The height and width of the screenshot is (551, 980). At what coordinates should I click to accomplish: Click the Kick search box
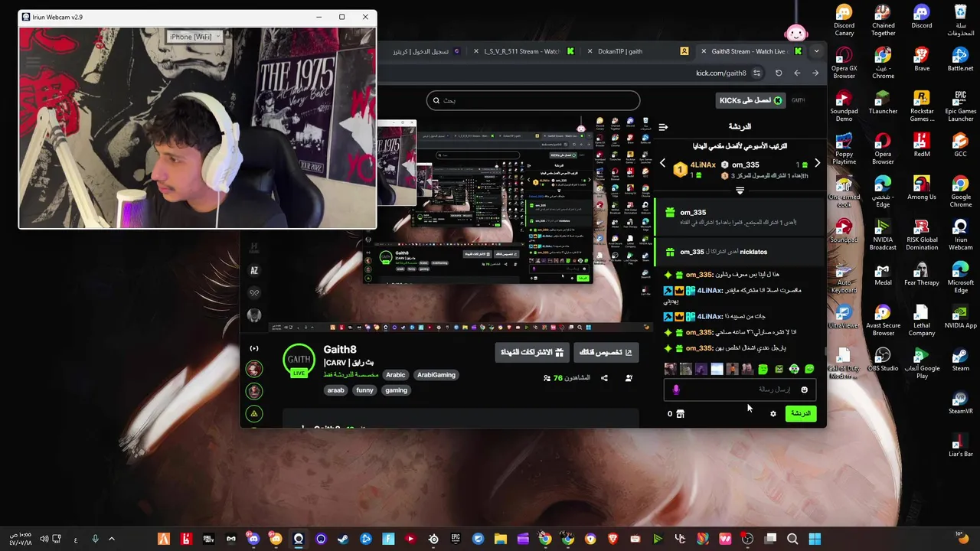[x=534, y=100]
